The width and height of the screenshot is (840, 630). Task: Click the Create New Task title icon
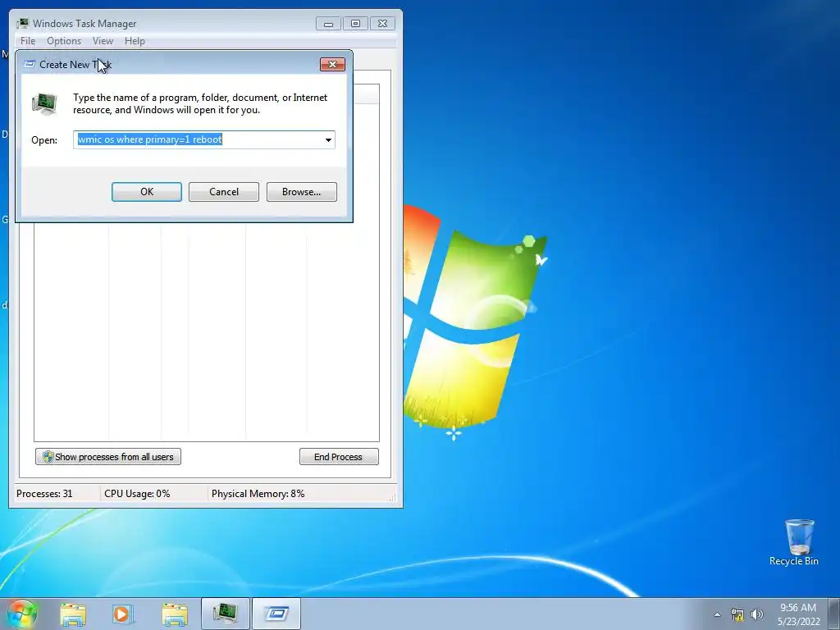30,64
